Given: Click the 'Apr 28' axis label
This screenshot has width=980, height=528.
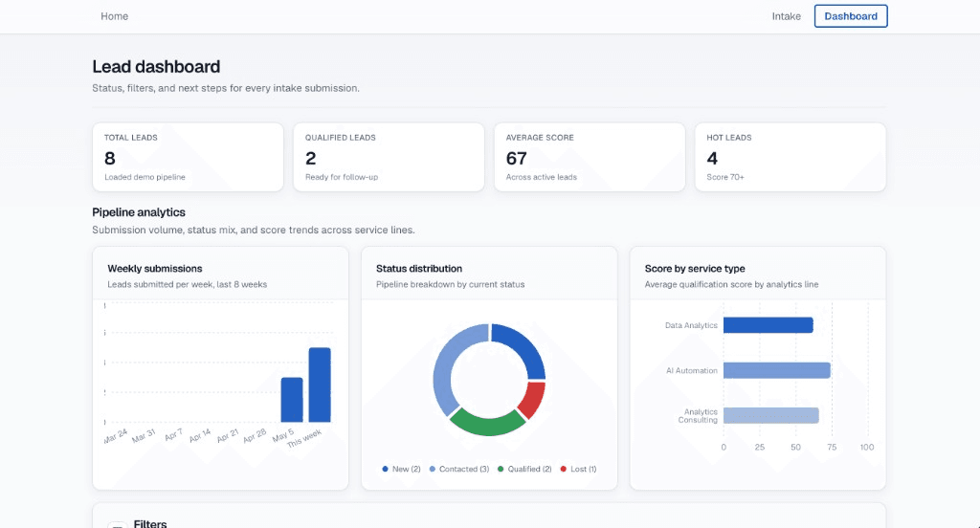Looking at the screenshot, I should (255, 435).
